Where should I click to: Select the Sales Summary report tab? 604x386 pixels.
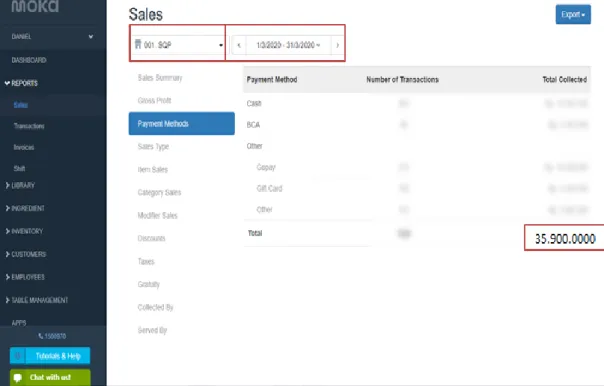click(160, 78)
